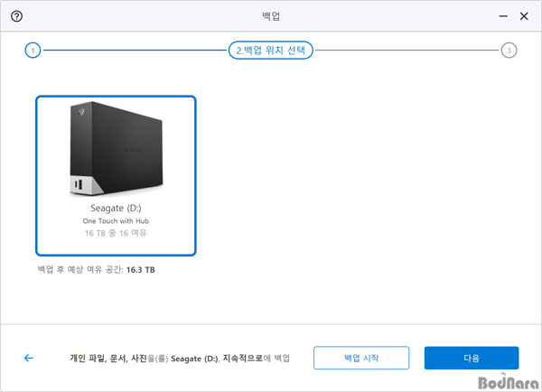Select step 1 circle in the progress bar
The image size is (542, 392).
click(33, 51)
